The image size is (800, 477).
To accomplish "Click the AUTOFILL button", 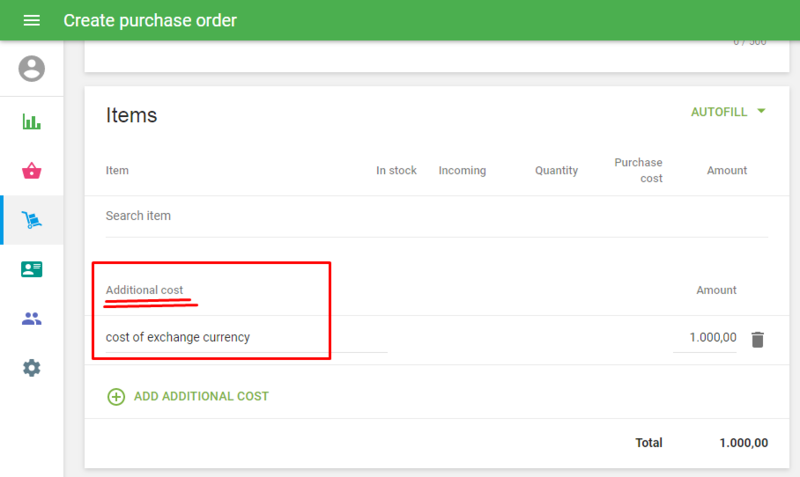I will pos(718,112).
